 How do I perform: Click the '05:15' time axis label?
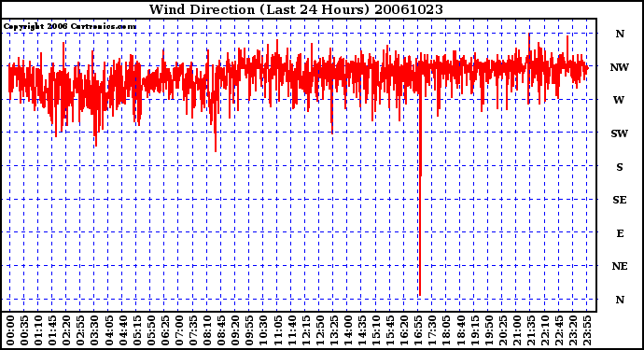tap(137, 330)
